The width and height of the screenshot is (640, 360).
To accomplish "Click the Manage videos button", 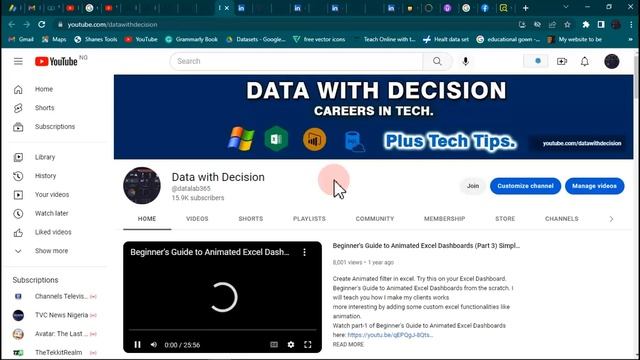I will pos(594,186).
